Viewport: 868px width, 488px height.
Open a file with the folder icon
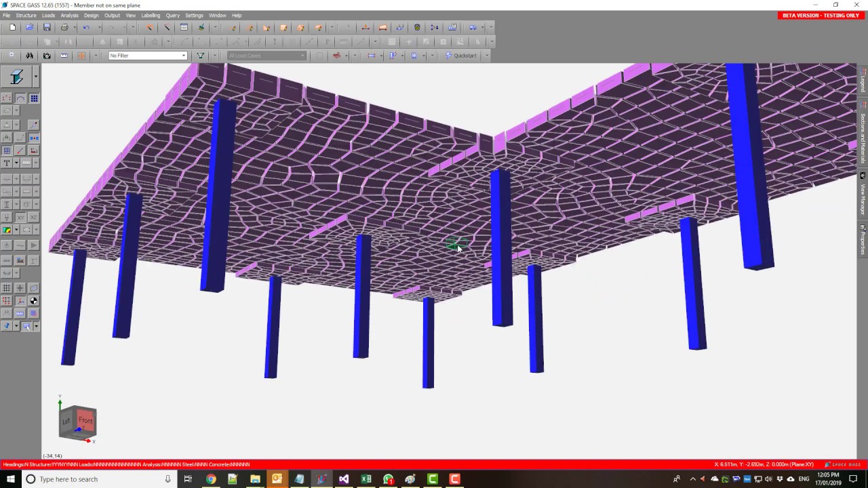(x=29, y=27)
